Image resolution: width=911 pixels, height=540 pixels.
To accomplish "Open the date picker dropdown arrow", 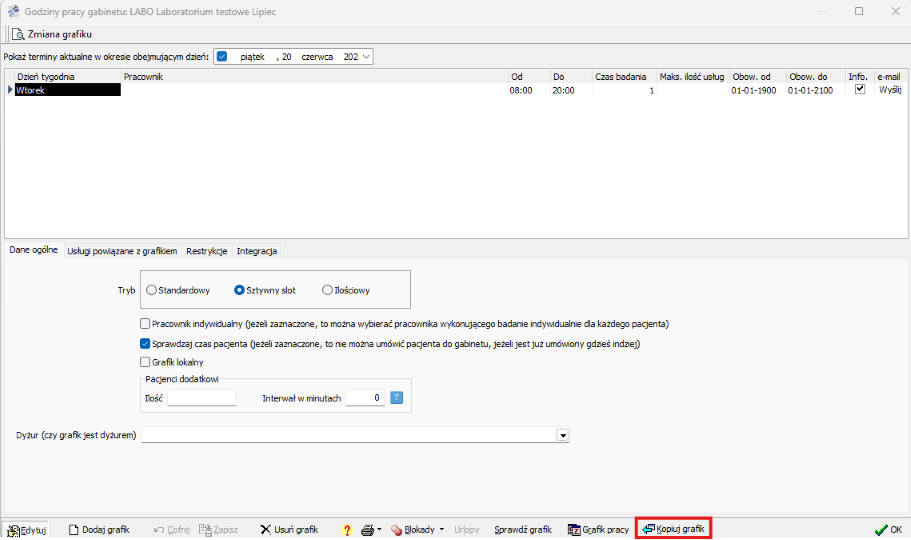I will [366, 57].
